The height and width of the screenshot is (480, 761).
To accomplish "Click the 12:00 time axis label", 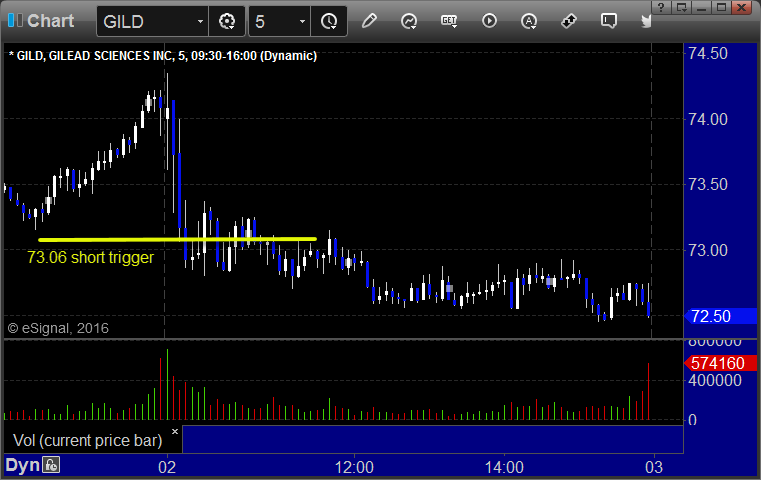I will click(x=354, y=467).
